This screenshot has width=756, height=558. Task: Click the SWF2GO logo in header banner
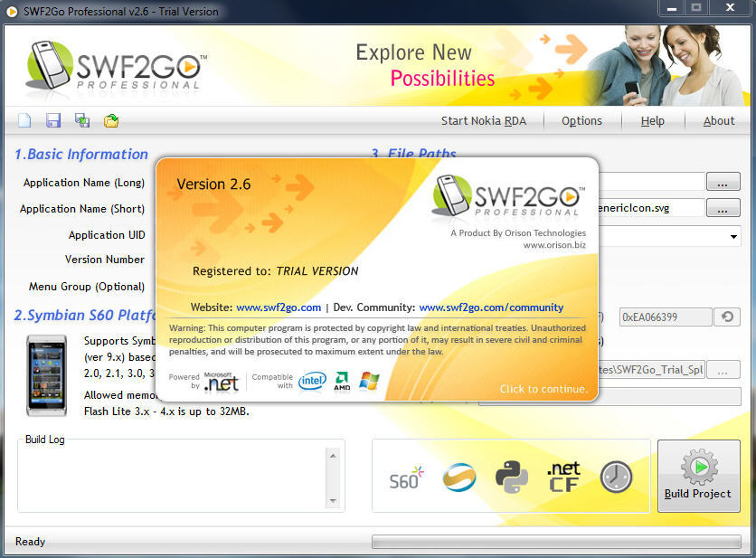coord(116,66)
